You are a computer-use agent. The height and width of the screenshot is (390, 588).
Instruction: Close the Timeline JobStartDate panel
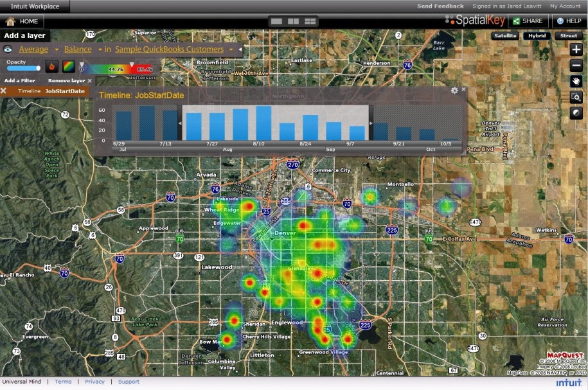pos(463,89)
